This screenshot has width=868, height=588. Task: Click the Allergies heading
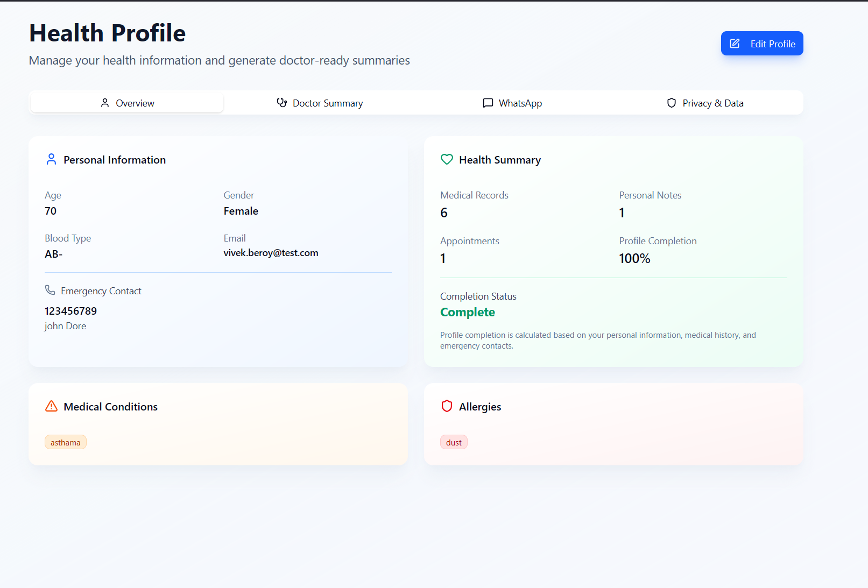click(480, 407)
